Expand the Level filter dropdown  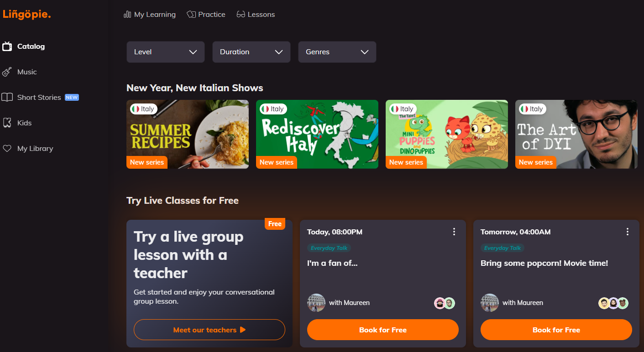click(165, 52)
